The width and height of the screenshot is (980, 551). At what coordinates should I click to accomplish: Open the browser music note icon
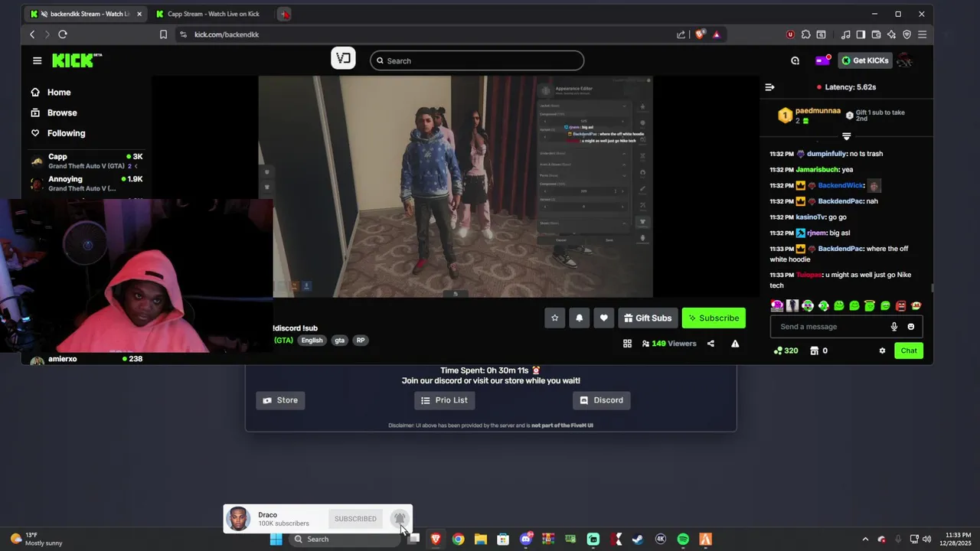coord(845,34)
